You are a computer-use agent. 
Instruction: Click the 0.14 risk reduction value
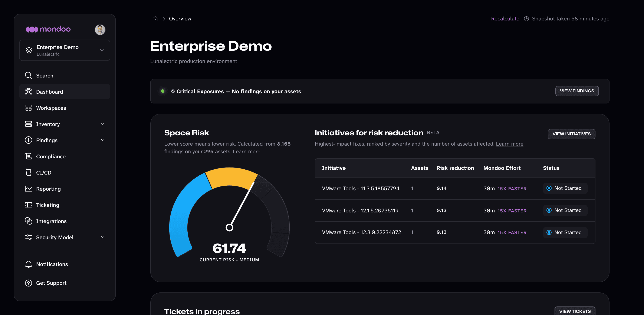click(x=441, y=188)
